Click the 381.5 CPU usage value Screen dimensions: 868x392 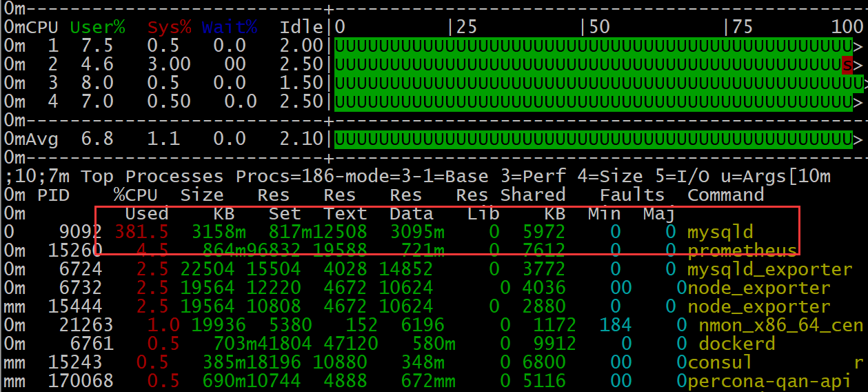141,233
